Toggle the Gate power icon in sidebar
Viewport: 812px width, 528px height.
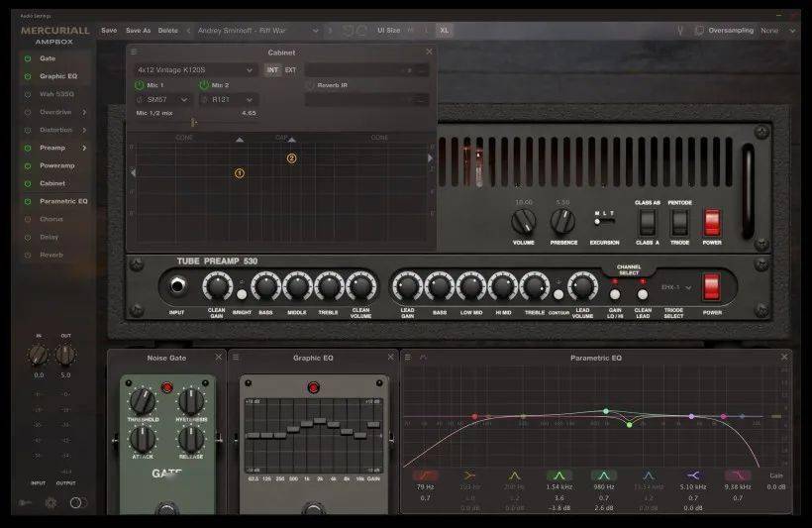pos(27,58)
